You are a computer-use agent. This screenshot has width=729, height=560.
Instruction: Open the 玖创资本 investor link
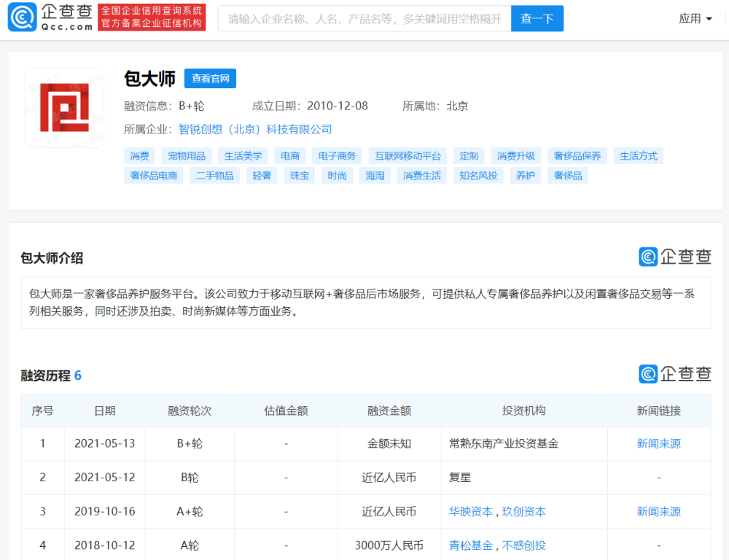click(x=523, y=512)
